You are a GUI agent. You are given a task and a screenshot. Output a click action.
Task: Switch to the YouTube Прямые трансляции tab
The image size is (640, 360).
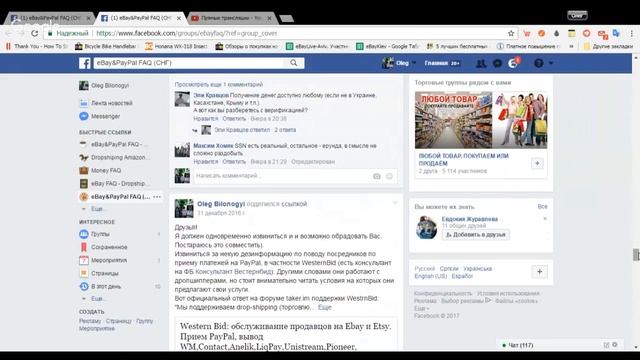[231, 18]
